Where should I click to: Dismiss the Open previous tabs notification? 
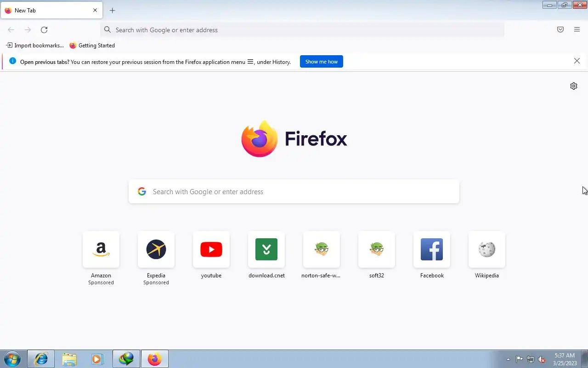click(577, 61)
